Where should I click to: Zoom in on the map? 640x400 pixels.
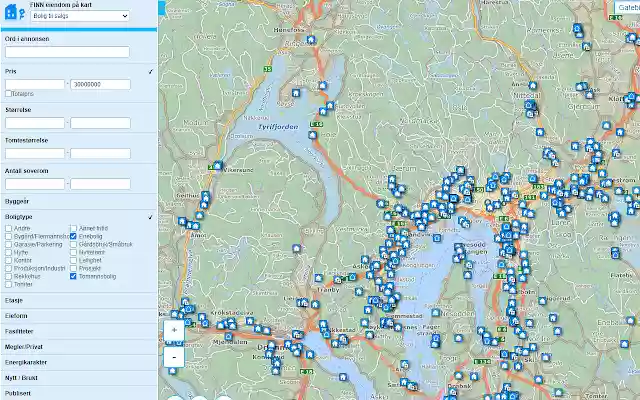174,331
